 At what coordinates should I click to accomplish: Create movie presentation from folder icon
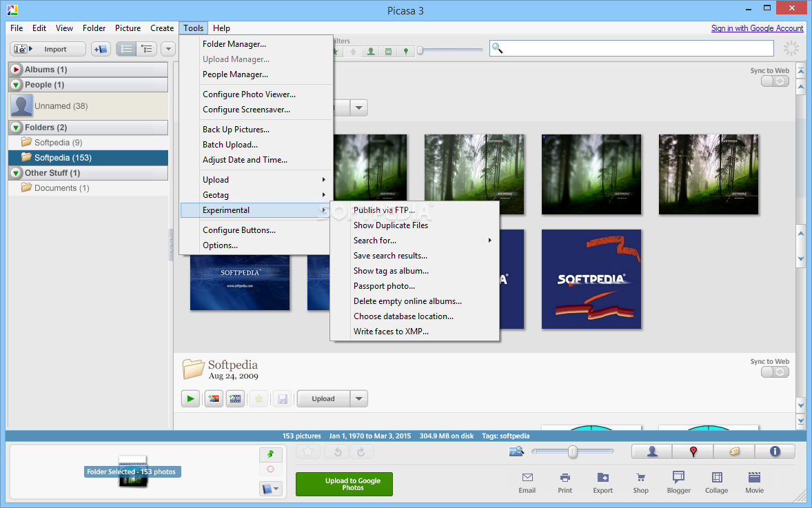[x=235, y=398]
